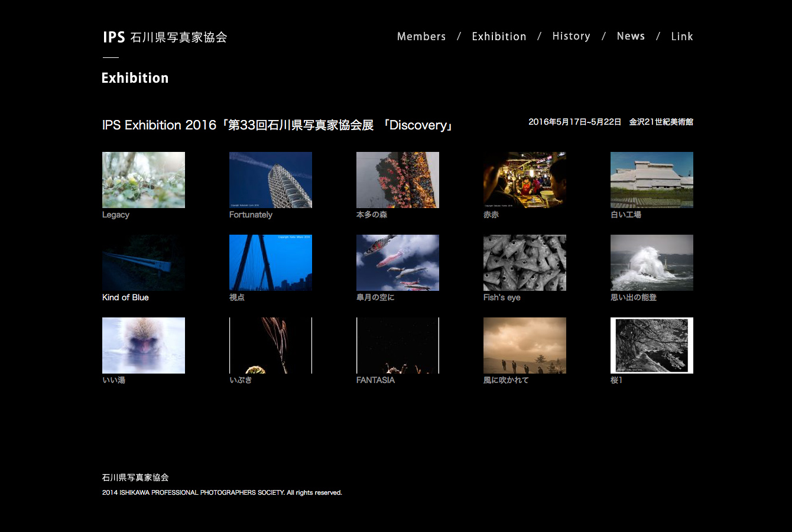Click the FANTASIA caption text
The image size is (792, 532).
pos(375,380)
